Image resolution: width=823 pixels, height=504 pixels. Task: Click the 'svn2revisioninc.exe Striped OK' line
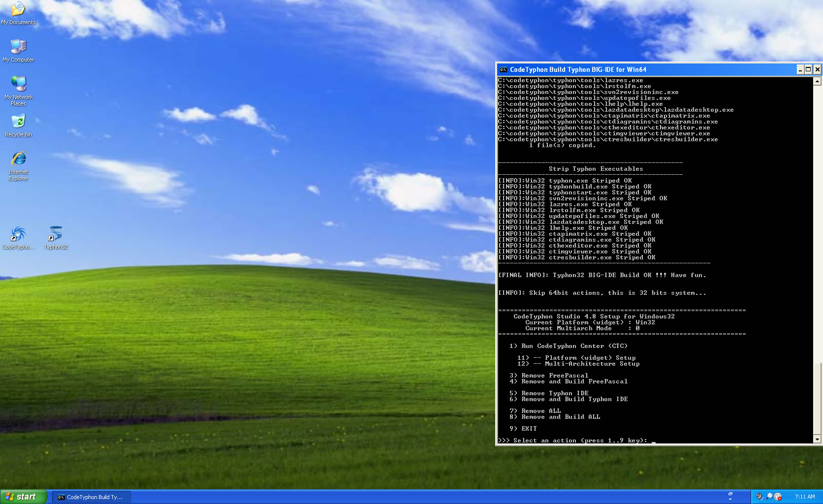(x=582, y=198)
